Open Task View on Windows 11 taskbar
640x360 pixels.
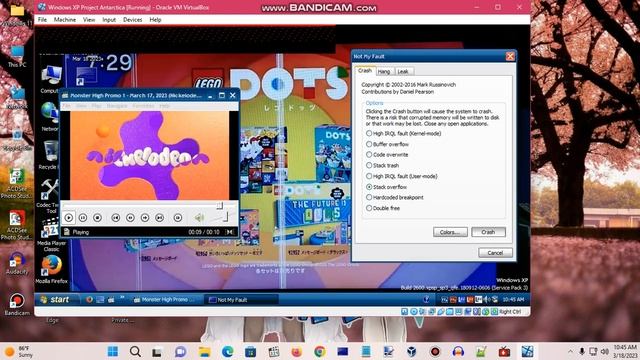(157, 351)
